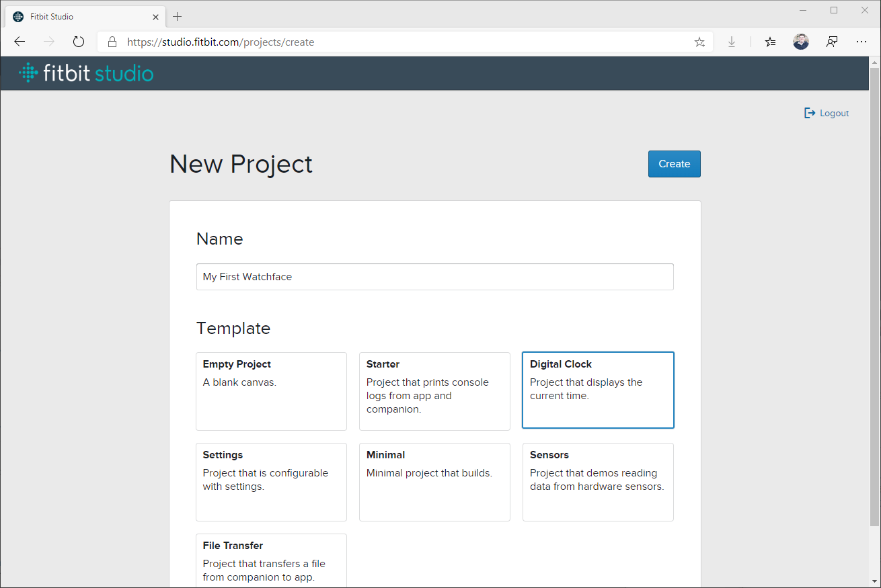The width and height of the screenshot is (881, 588).
Task: Click the browser back arrow
Action: click(x=20, y=42)
